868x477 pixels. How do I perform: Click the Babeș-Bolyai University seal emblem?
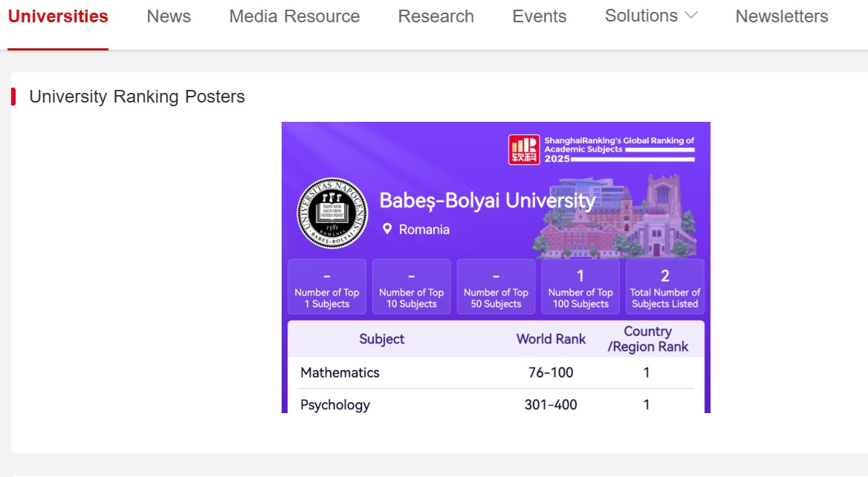click(332, 213)
